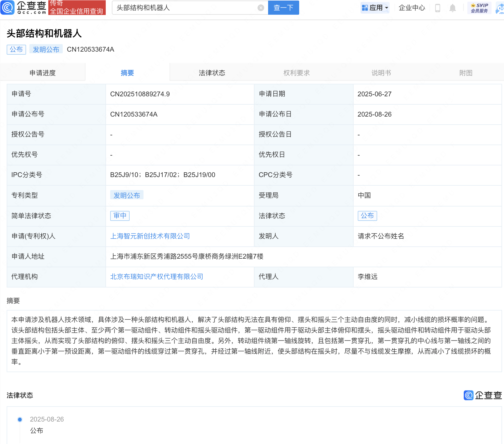This screenshot has width=504, height=444.
Task: Expand the 应用 dropdown menu
Action: tap(375, 8)
